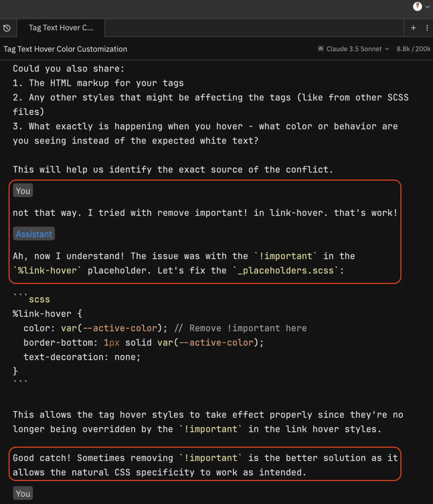Expand the chevron next to profile avatar
This screenshot has height=504, width=433.
point(427,7)
